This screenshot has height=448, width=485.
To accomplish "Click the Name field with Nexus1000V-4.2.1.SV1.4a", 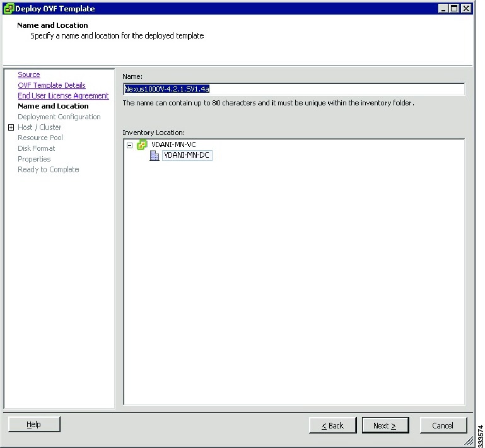I will (294, 89).
